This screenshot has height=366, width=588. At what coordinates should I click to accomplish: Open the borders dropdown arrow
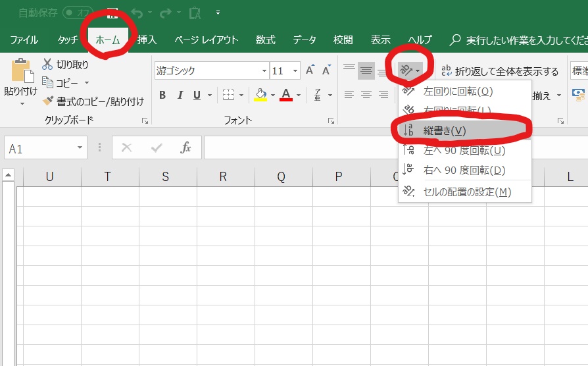pos(241,95)
